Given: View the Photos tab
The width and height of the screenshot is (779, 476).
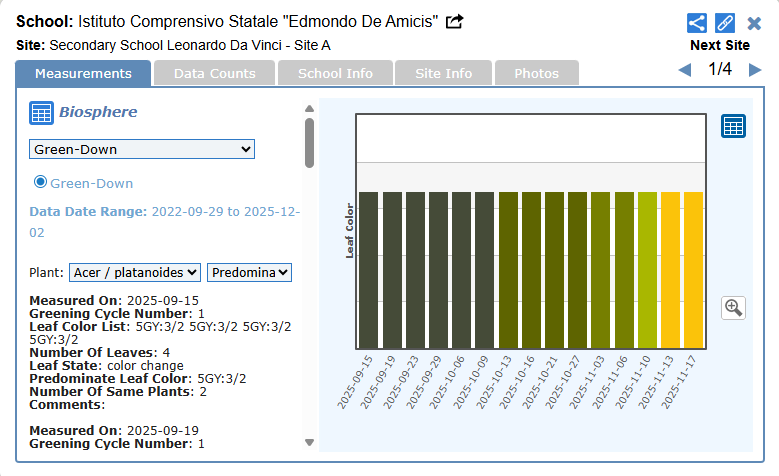Looking at the screenshot, I should 536,73.
